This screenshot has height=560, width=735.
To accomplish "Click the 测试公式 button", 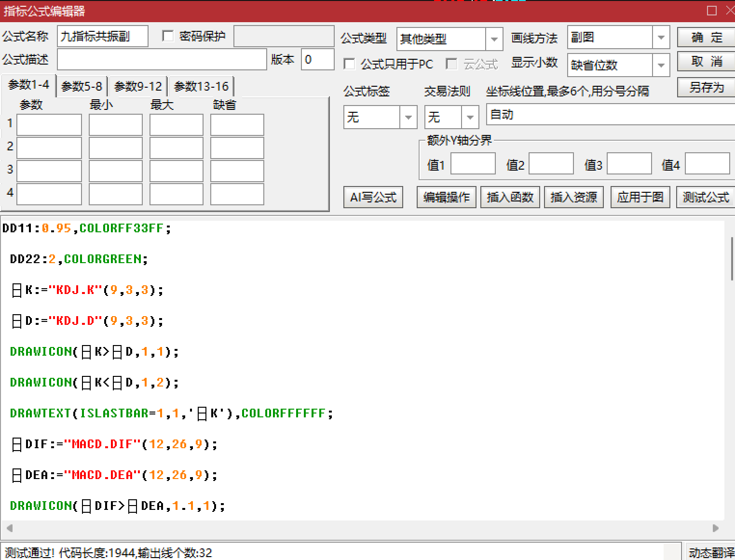I will coord(705,198).
